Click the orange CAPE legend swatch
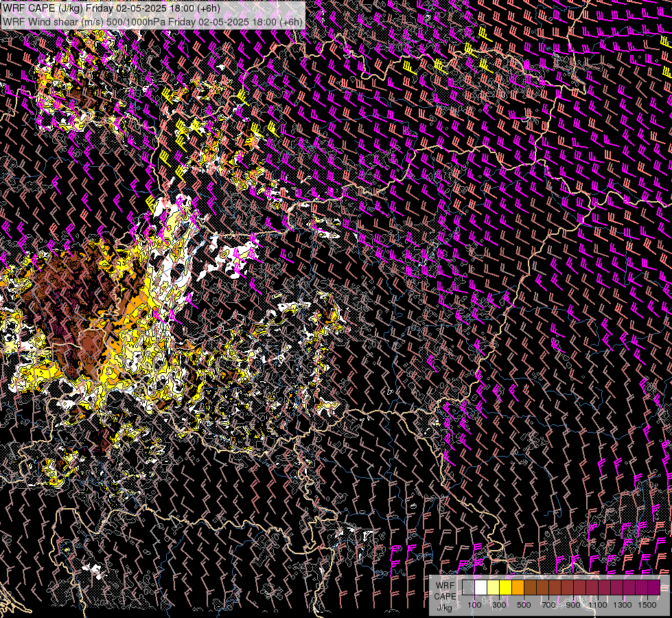This screenshot has height=618, width=672. tap(518, 588)
